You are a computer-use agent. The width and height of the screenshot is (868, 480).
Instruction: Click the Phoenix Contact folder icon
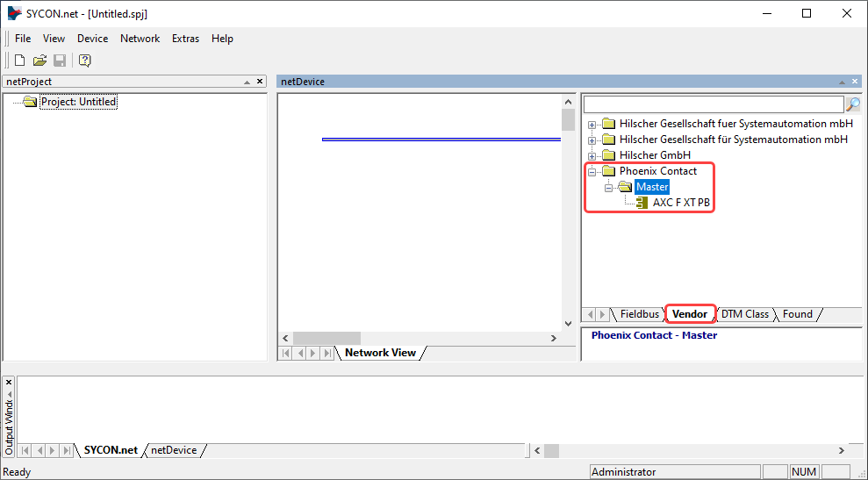(x=609, y=171)
